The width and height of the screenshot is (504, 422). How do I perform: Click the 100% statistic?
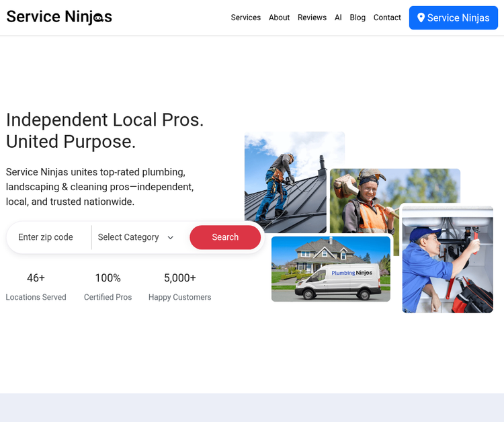(x=108, y=278)
